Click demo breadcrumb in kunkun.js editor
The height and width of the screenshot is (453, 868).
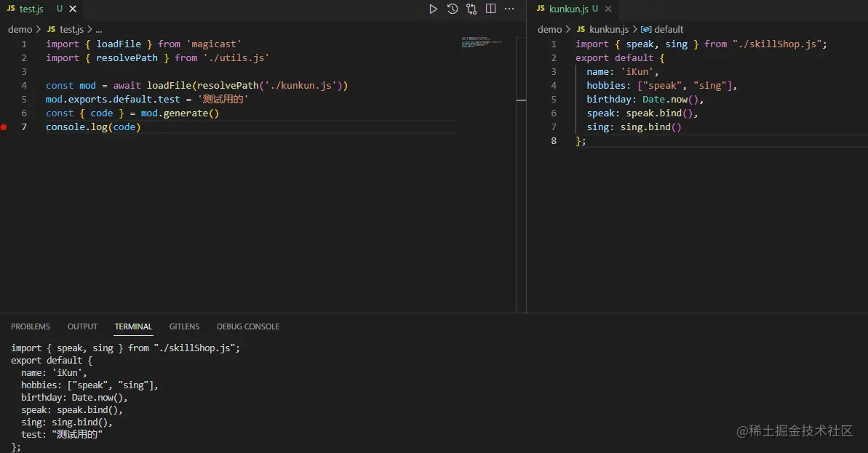pyautogui.click(x=550, y=29)
